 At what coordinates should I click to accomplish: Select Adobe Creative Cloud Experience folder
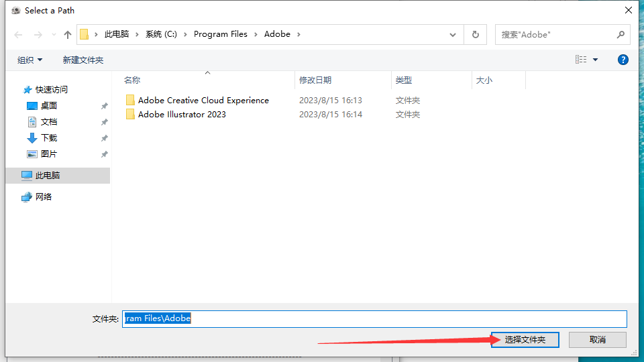pos(203,100)
